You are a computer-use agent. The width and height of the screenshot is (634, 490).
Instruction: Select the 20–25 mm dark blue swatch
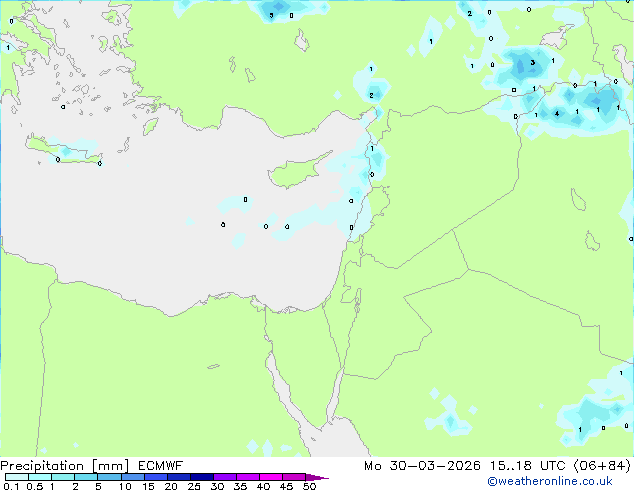pyautogui.click(x=178, y=477)
